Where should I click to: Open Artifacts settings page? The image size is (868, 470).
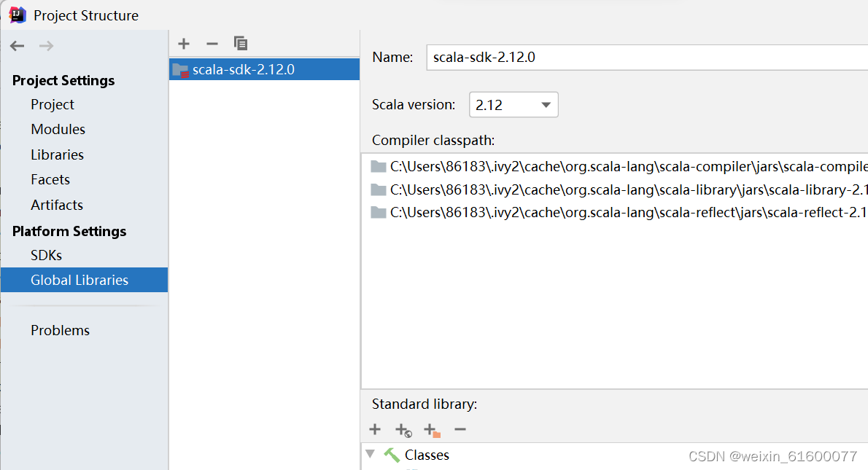pyautogui.click(x=57, y=205)
